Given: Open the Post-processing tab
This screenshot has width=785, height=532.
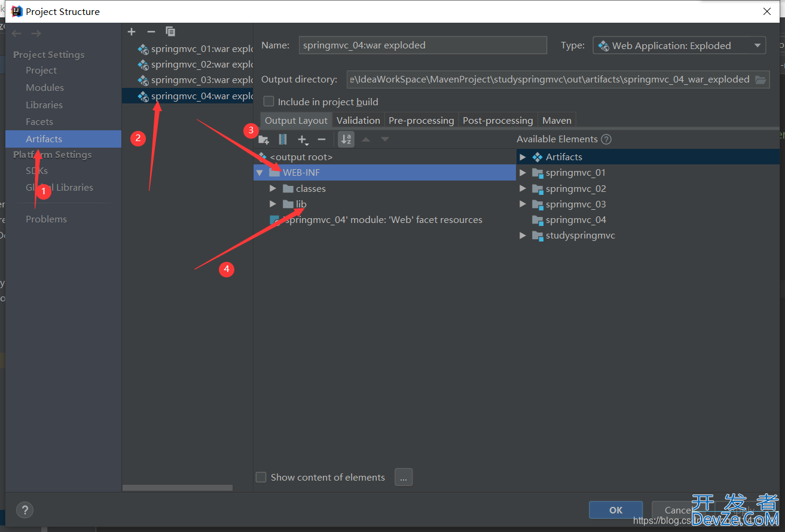Looking at the screenshot, I should click(497, 120).
